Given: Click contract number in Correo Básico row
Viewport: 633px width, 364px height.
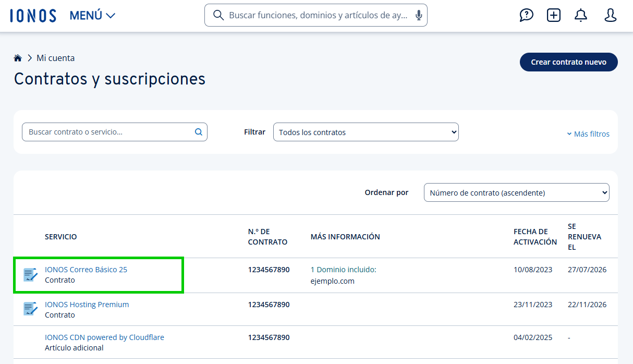Looking at the screenshot, I should point(269,270).
